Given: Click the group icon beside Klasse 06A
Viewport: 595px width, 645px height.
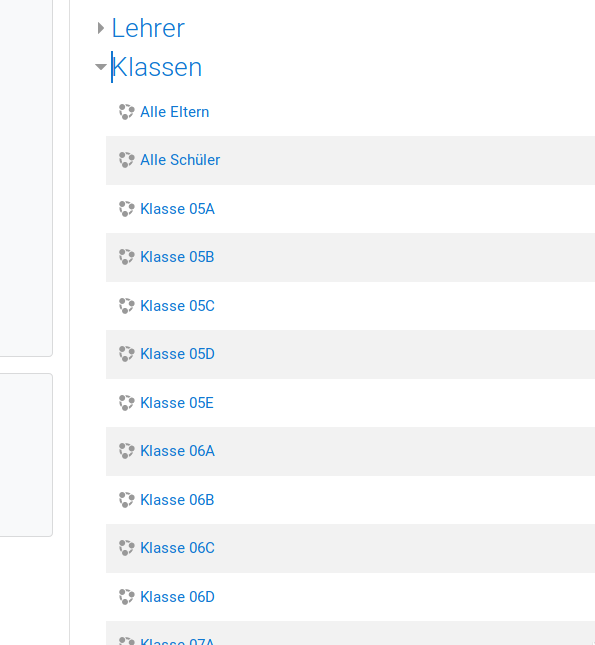Looking at the screenshot, I should tap(126, 451).
